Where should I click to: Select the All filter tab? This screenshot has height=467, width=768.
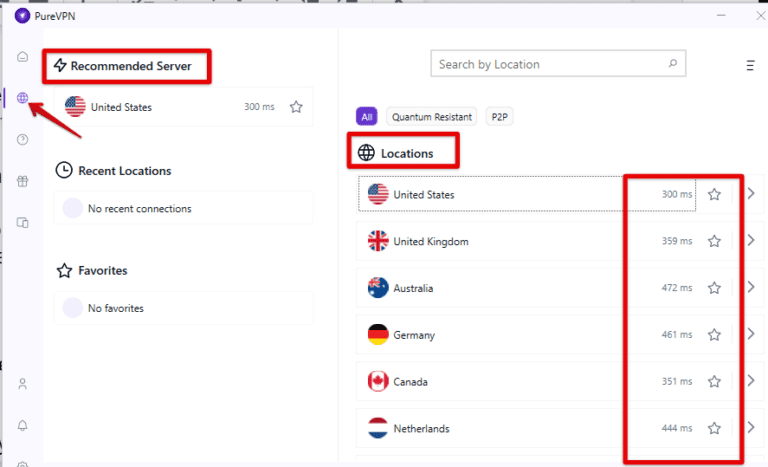tap(367, 117)
